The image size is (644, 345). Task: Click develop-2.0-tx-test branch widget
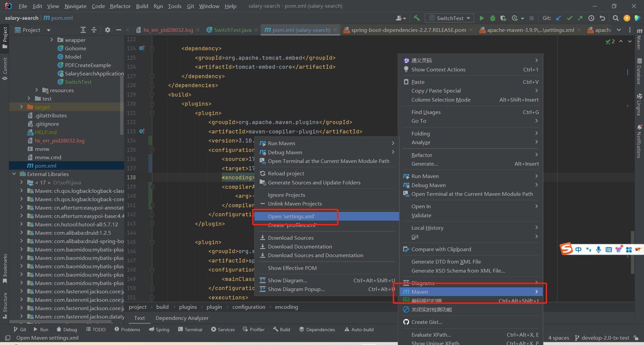602,338
